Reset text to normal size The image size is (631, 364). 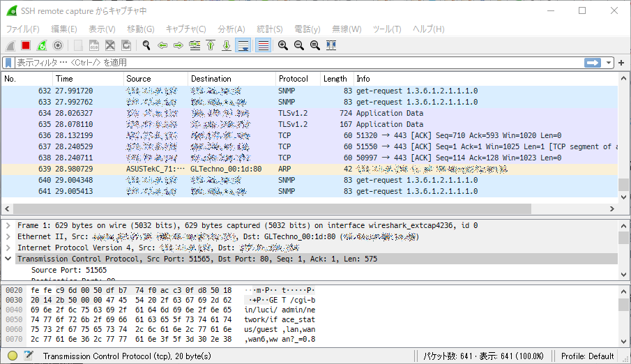tap(315, 45)
